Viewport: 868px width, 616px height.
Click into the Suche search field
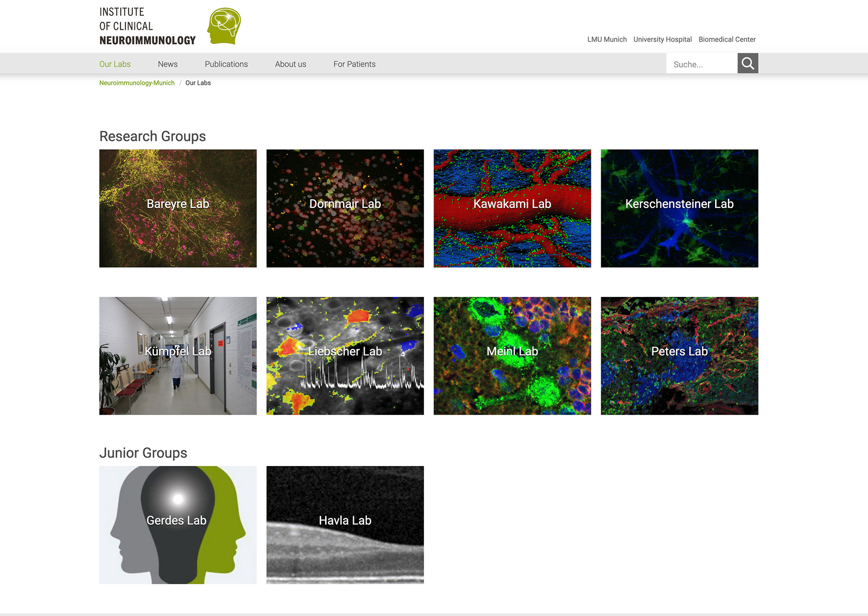(702, 64)
